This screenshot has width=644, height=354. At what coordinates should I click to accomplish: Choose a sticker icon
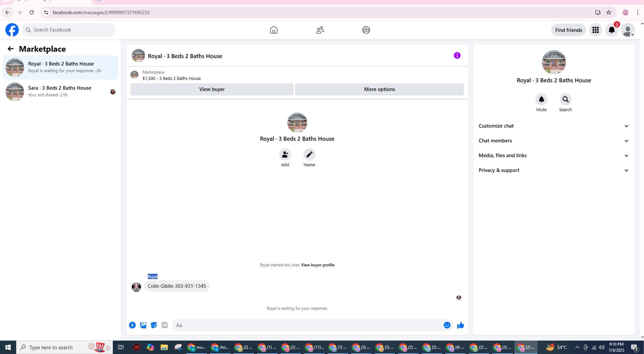[154, 325]
